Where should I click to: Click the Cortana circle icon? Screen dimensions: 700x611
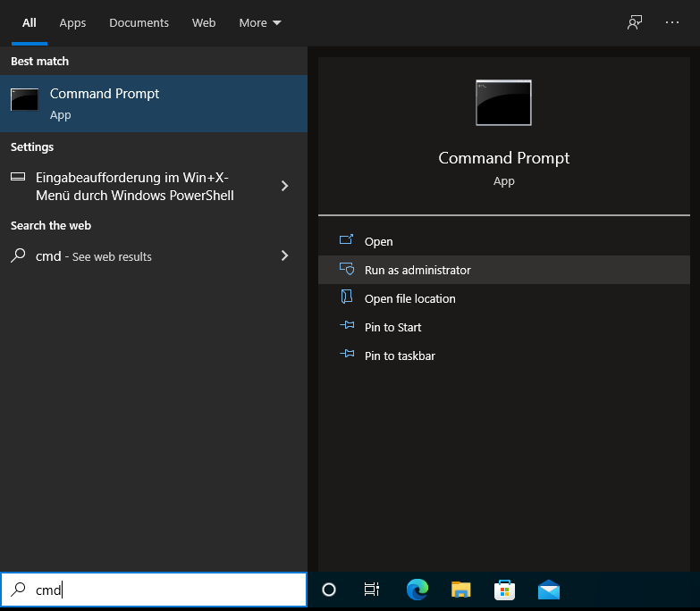pyautogui.click(x=328, y=590)
